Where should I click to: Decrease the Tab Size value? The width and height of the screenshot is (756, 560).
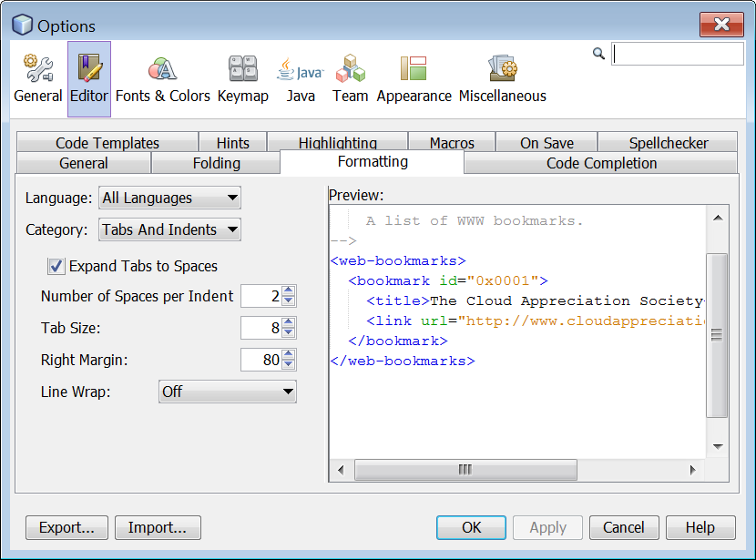click(x=289, y=333)
